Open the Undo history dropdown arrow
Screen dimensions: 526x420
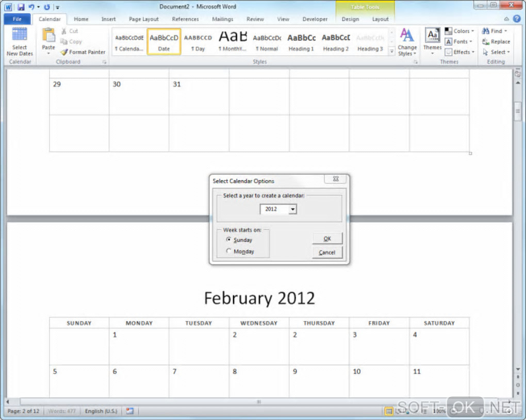[x=38, y=7]
